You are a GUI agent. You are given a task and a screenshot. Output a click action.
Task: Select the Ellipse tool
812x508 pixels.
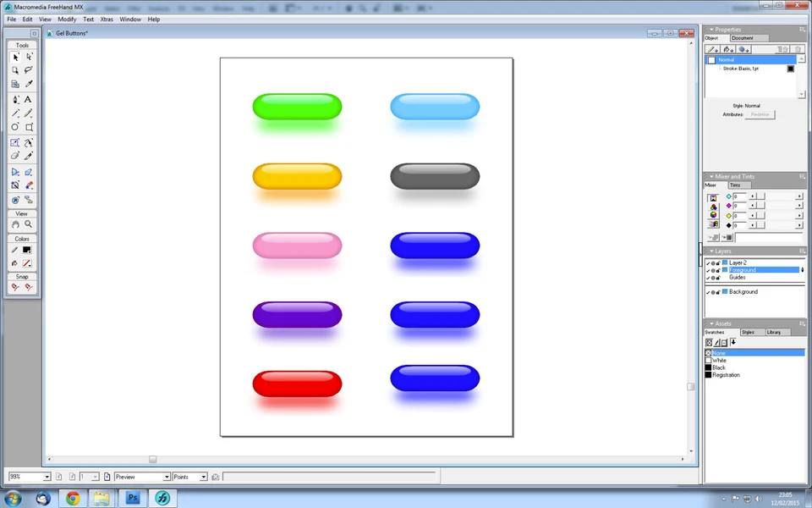(14, 125)
